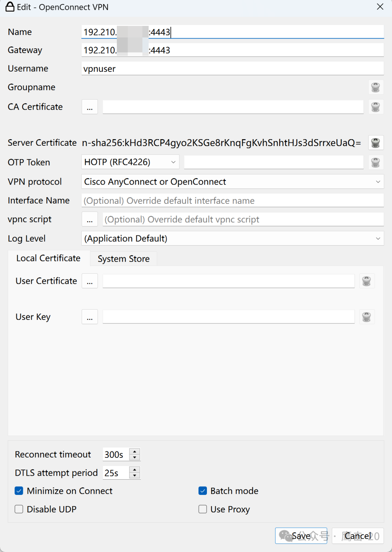
Task: Browse for a CA Certificate file
Action: 90,107
